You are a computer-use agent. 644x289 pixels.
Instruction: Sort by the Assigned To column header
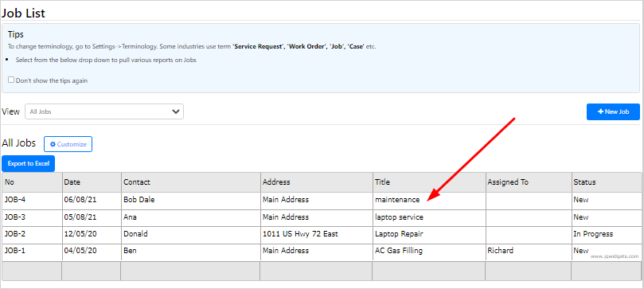pos(529,182)
